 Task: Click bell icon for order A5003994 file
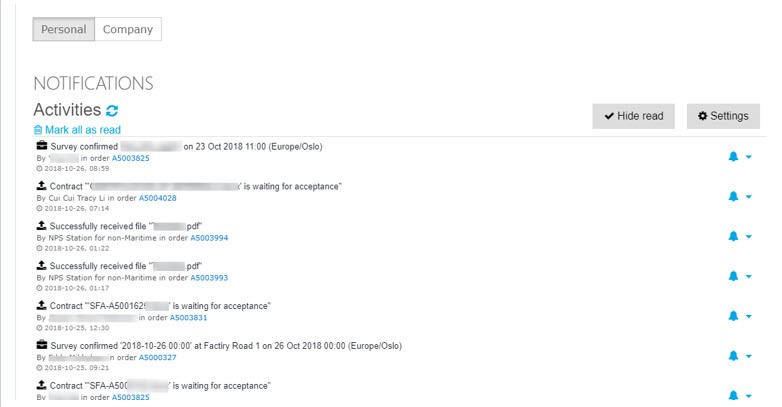(x=733, y=236)
